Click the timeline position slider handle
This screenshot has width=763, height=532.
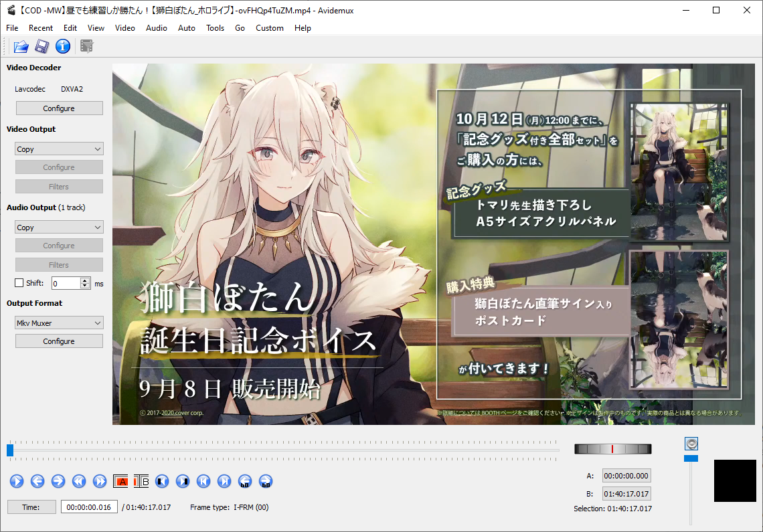tap(10, 450)
